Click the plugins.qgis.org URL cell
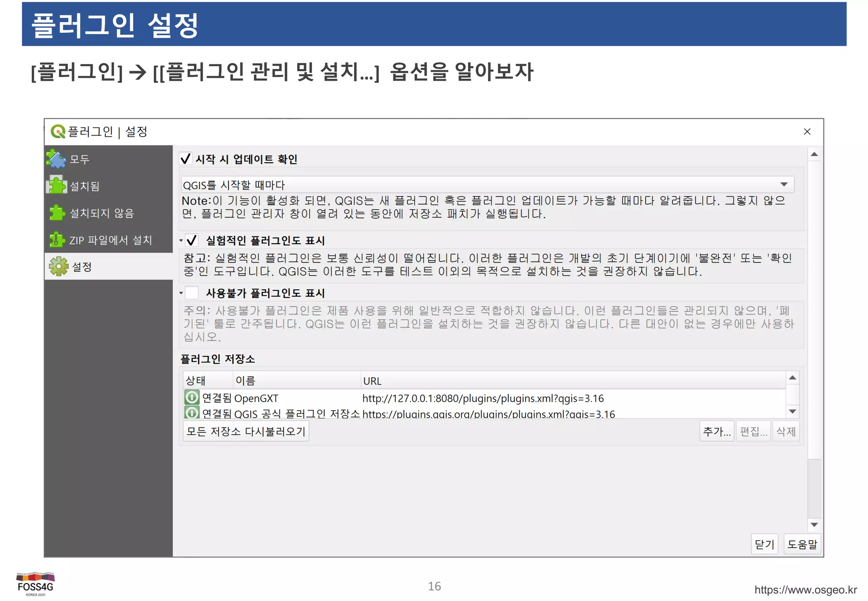 coord(488,414)
